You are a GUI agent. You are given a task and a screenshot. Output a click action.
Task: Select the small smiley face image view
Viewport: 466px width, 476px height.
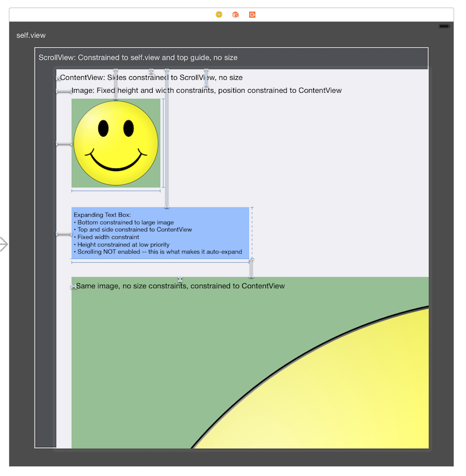[x=116, y=143]
